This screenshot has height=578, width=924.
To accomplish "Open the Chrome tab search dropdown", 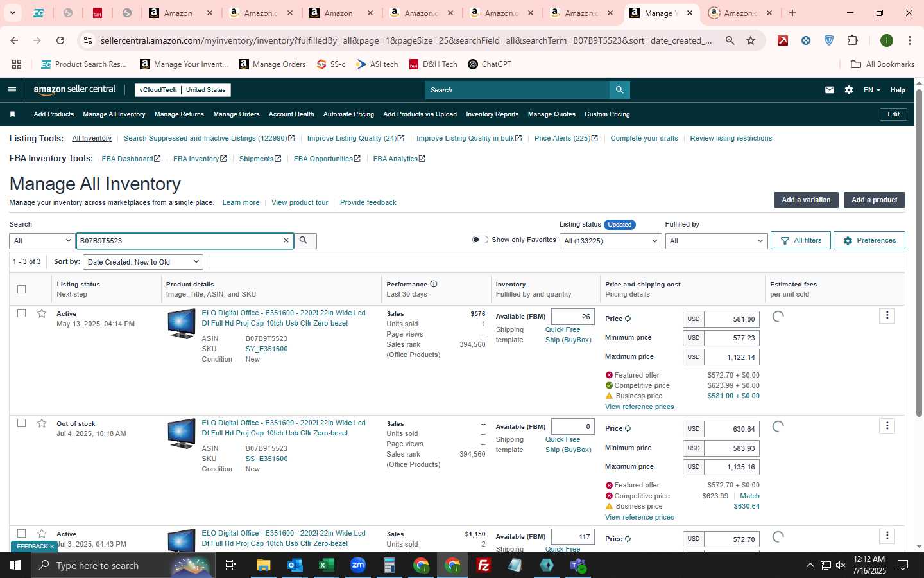I will pyautogui.click(x=12, y=13).
